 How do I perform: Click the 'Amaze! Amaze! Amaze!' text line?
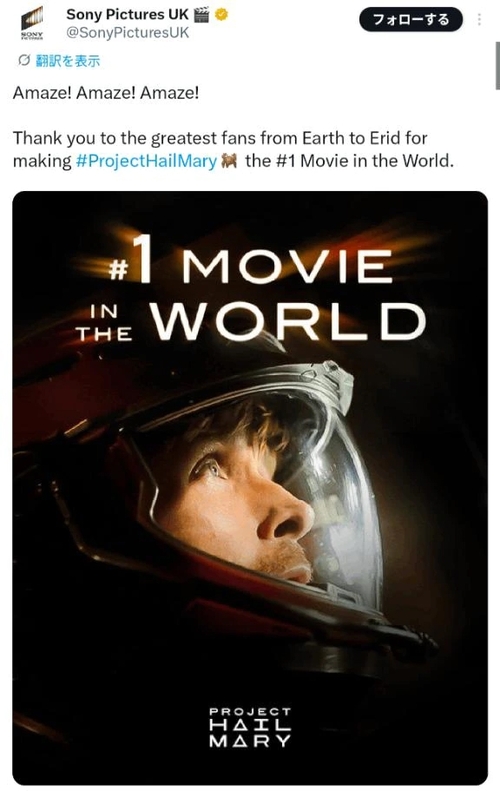tap(106, 93)
